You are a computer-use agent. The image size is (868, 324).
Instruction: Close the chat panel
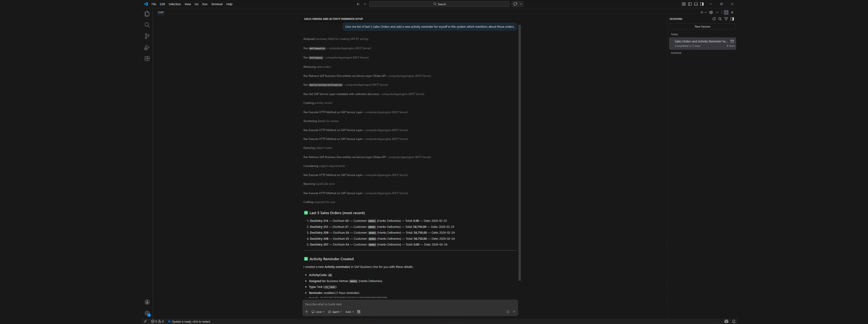click(732, 12)
